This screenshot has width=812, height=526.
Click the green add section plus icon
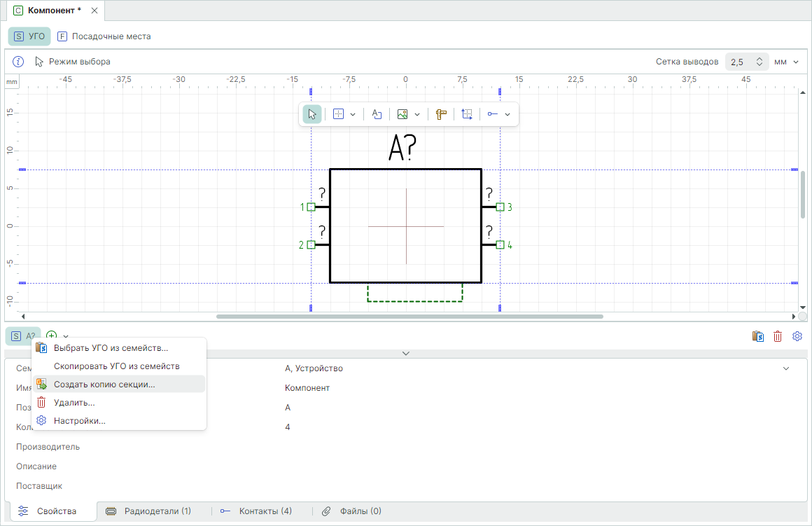pos(52,336)
